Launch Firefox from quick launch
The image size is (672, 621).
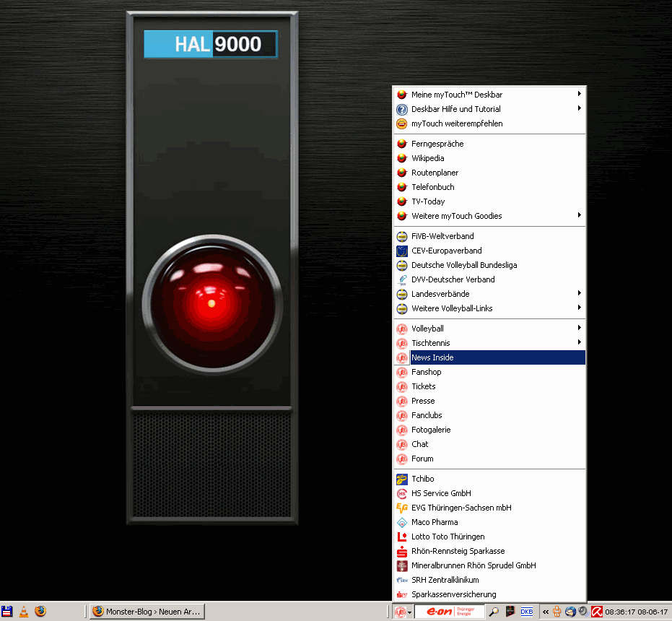pyautogui.click(x=40, y=611)
